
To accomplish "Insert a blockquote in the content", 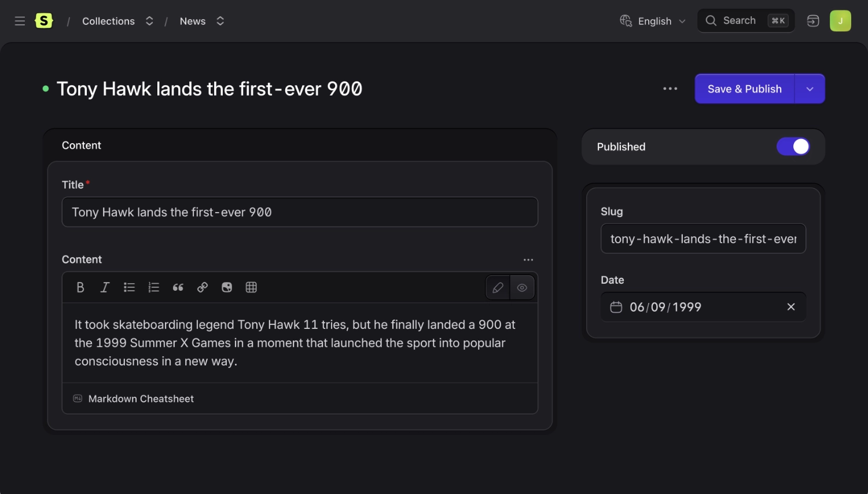I will [178, 287].
